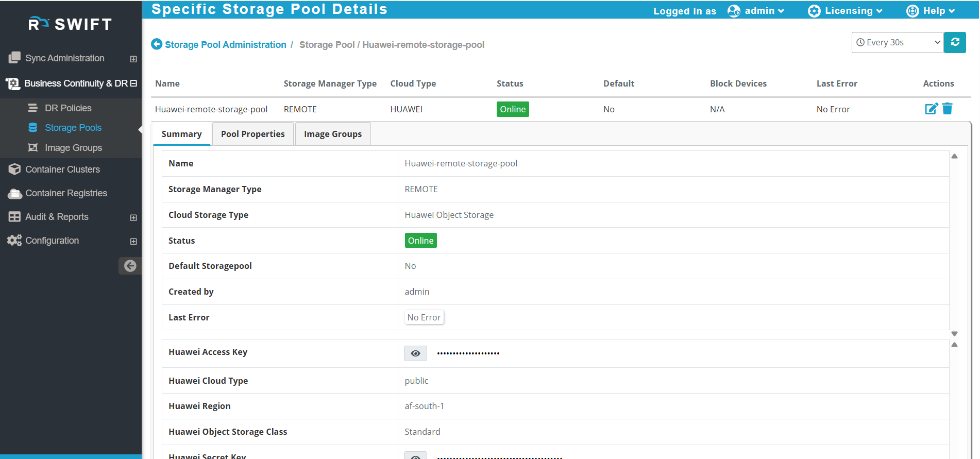Click the DR Policies list icon

click(x=32, y=108)
